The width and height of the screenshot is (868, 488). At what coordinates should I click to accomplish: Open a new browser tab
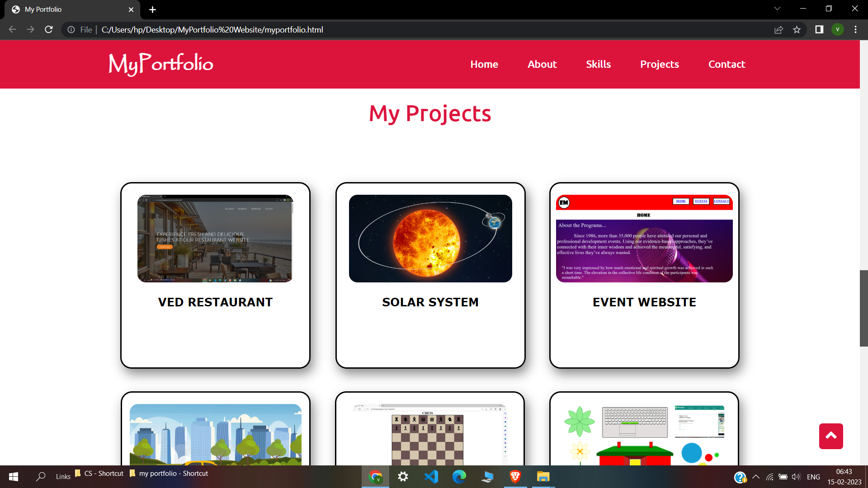pyautogui.click(x=152, y=9)
